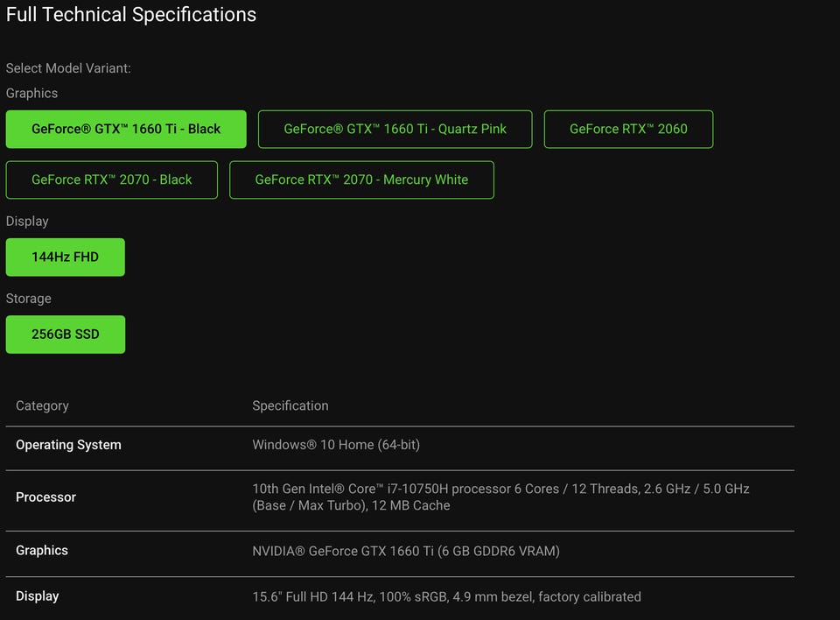Click the Select Model Variant label
The height and width of the screenshot is (620, 840).
click(x=68, y=68)
